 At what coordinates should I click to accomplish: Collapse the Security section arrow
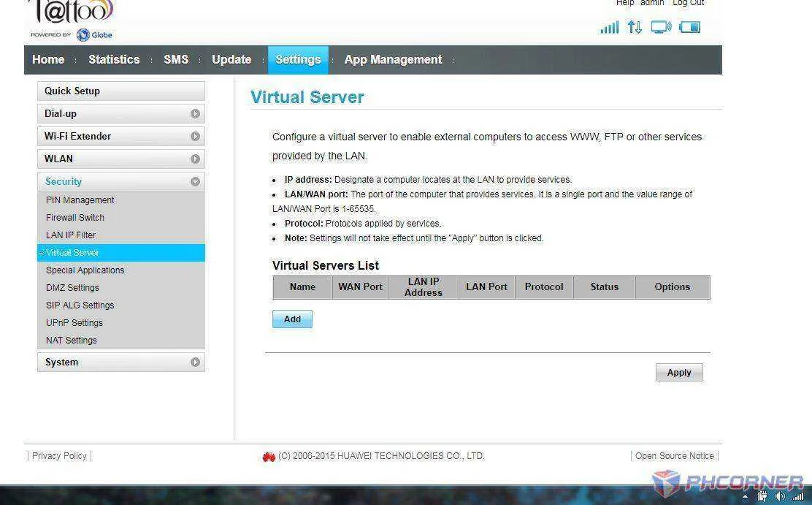(x=195, y=181)
